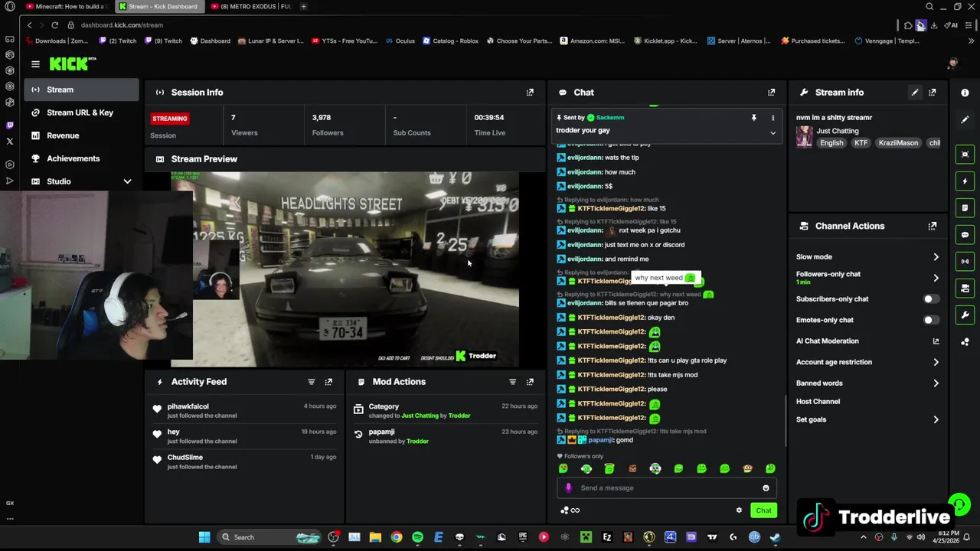
Task: Send message with the Chat button
Action: (x=763, y=510)
